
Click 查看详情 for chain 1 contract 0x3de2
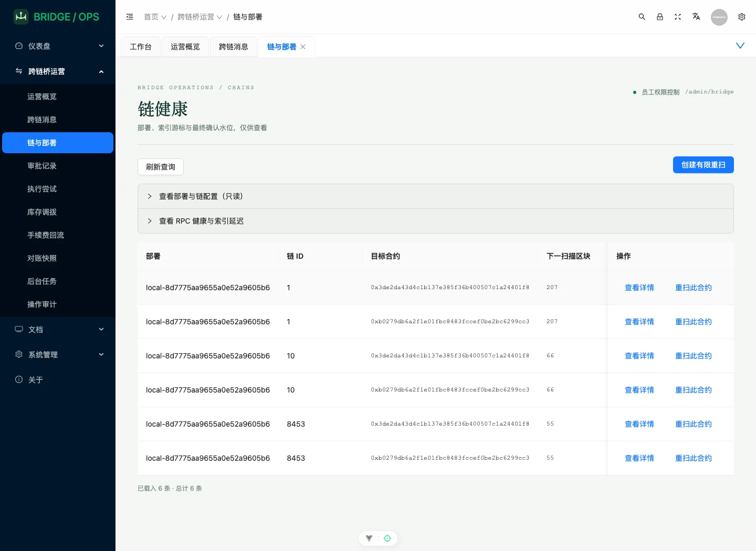(x=639, y=288)
